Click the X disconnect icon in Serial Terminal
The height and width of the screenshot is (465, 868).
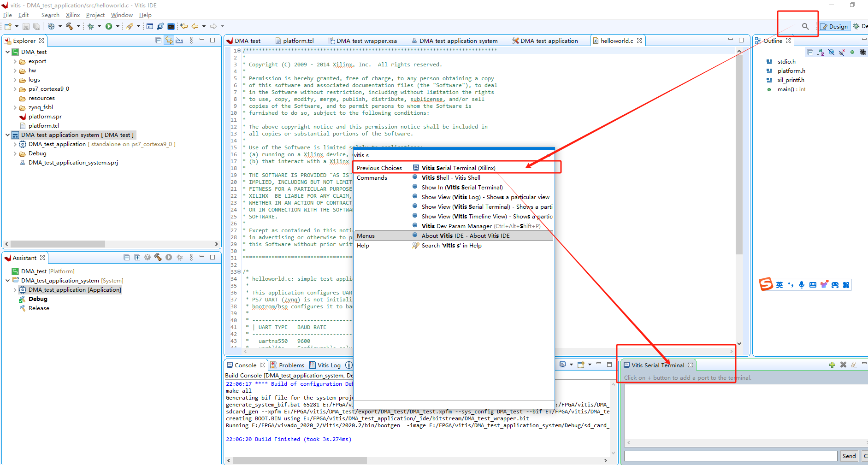click(843, 365)
